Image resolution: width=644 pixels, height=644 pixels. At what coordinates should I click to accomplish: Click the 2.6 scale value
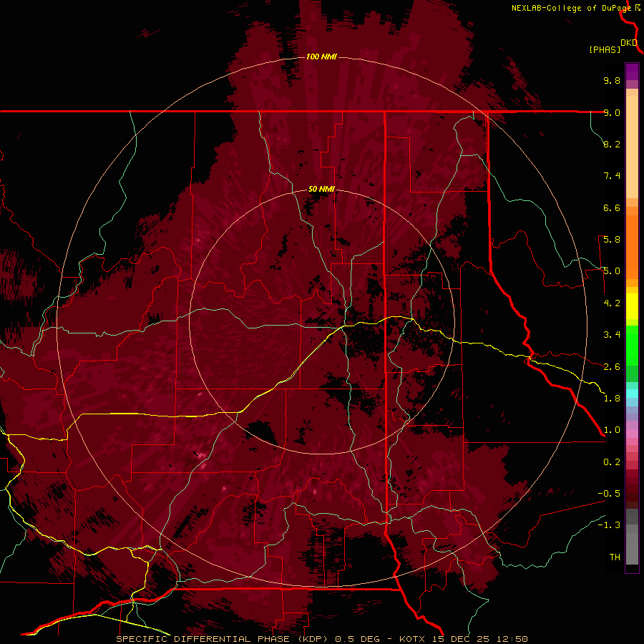pyautogui.click(x=612, y=367)
